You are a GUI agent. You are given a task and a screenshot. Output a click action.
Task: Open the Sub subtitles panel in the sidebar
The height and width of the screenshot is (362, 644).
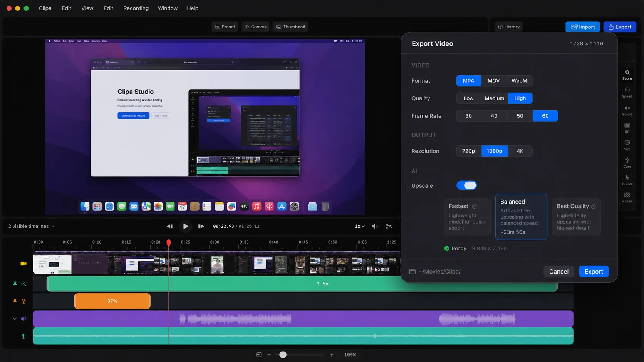[627, 145]
